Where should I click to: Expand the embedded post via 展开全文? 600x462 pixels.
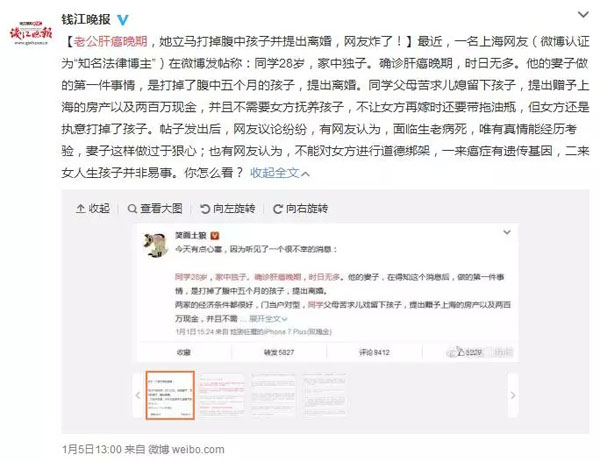click(x=268, y=318)
